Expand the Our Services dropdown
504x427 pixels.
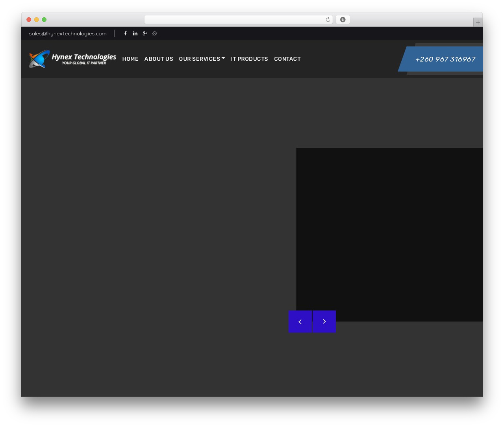point(202,59)
